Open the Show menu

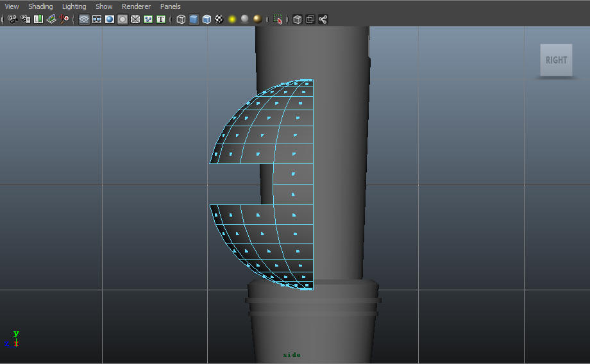coord(104,6)
